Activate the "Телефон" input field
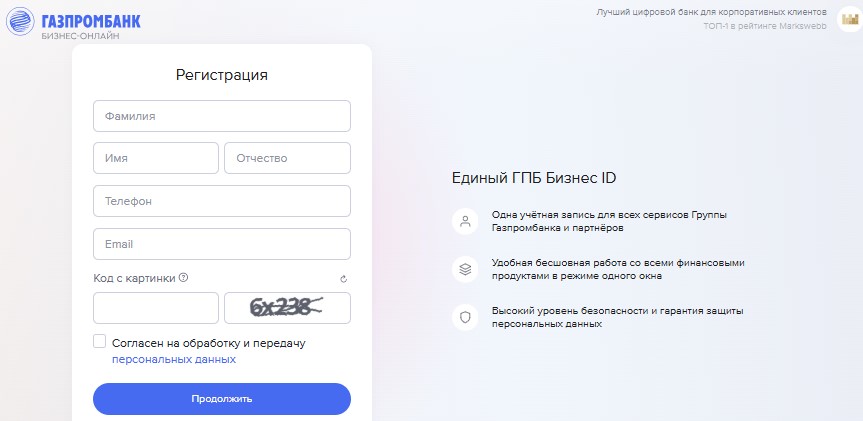Viewport: 863px width, 421px height. pos(221,201)
